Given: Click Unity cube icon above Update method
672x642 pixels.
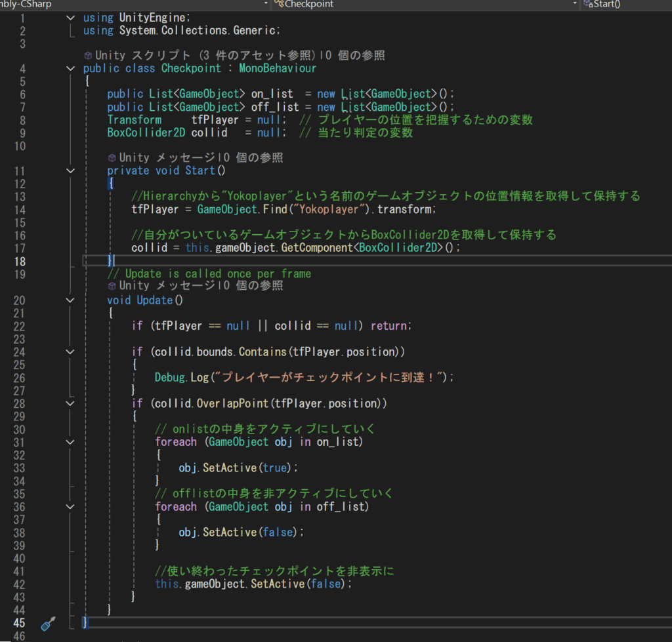Looking at the screenshot, I should click(112, 287).
